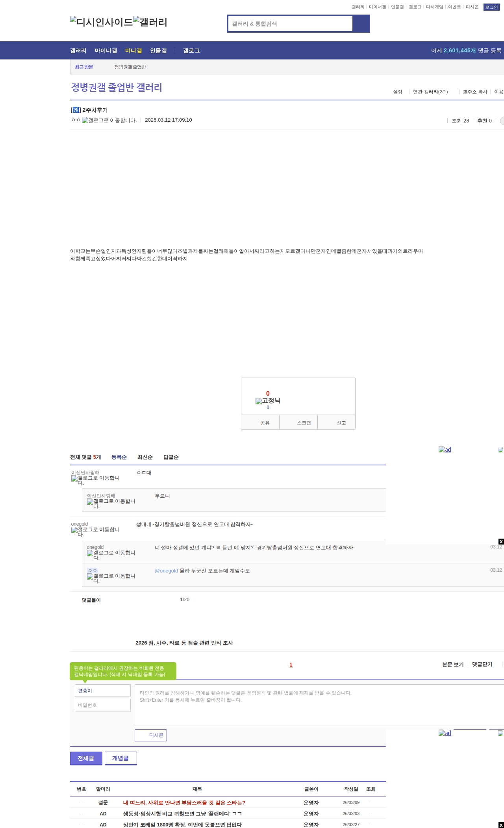Screen dimensions: 504x828
Task: Go to comment page 1
Action: [x=291, y=665]
